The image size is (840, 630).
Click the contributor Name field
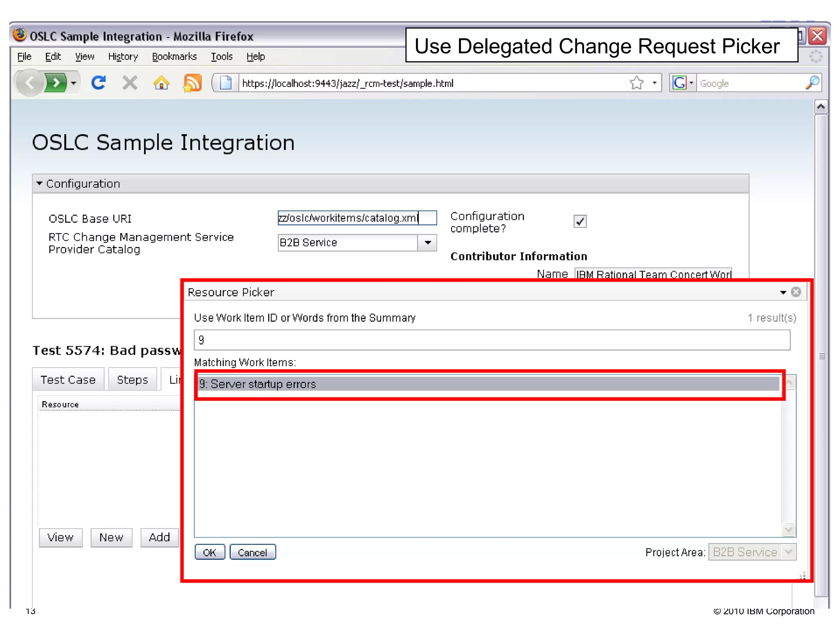[x=653, y=274]
